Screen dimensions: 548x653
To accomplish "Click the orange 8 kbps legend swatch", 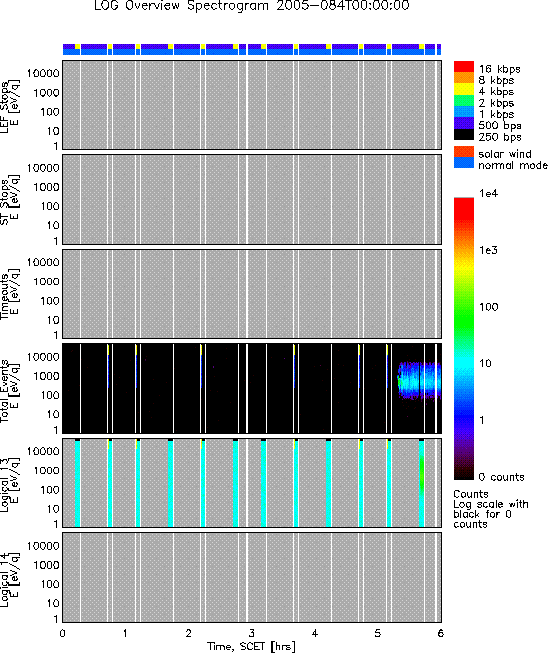I will coord(464,78).
